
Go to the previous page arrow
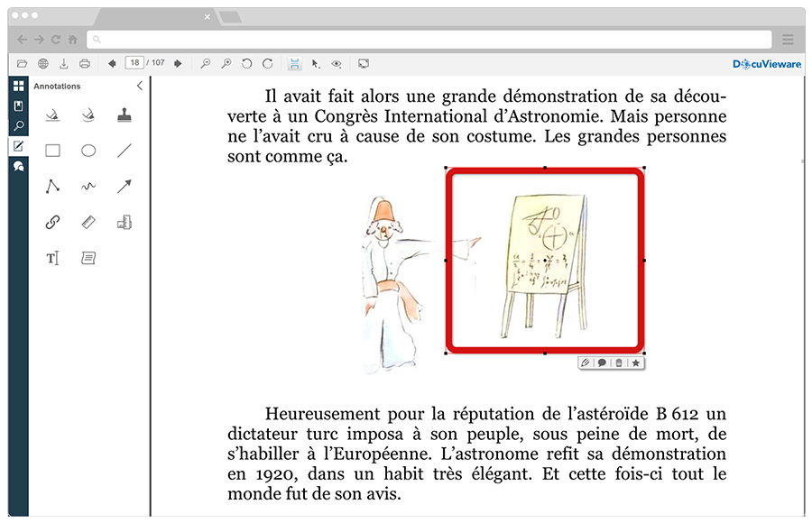[112, 64]
